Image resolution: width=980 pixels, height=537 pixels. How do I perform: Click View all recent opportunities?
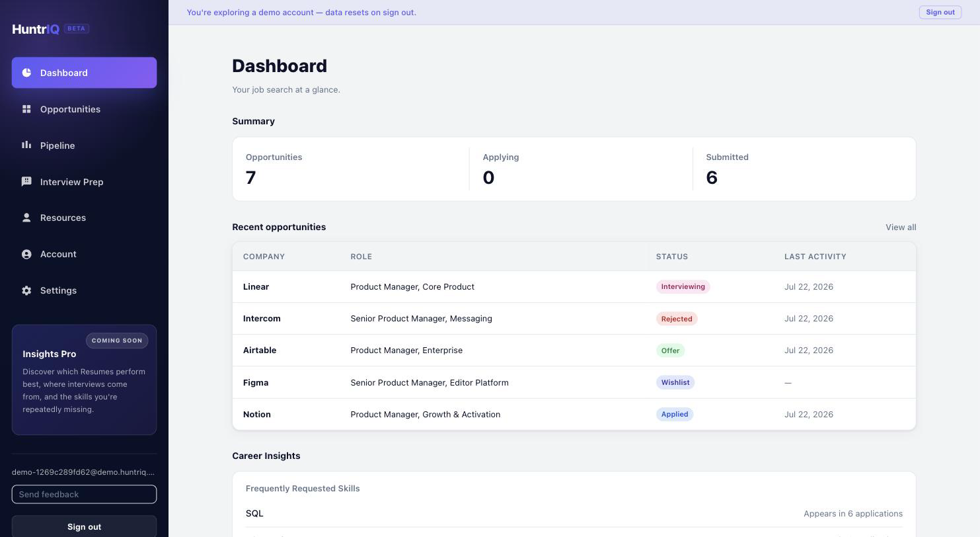click(x=901, y=227)
